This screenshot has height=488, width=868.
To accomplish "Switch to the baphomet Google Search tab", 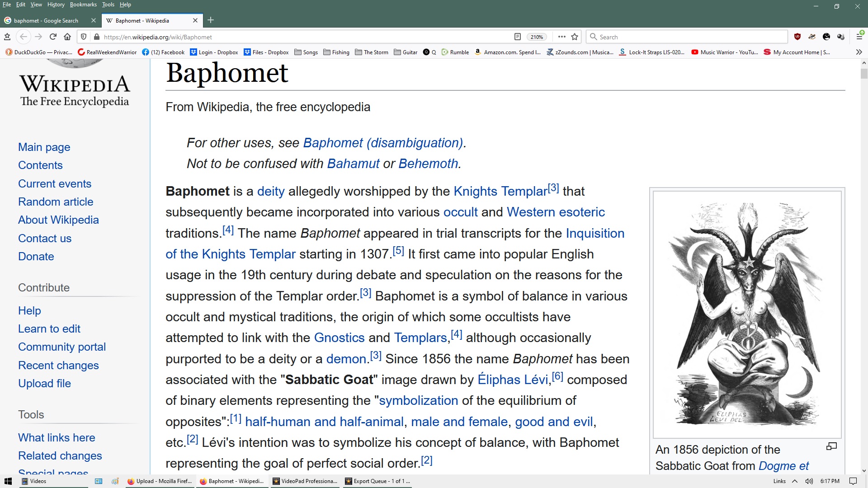I will tap(46, 21).
